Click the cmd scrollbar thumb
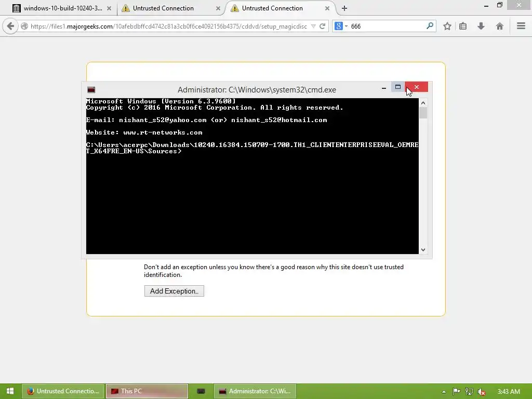This screenshot has width=532, height=399. [x=423, y=113]
